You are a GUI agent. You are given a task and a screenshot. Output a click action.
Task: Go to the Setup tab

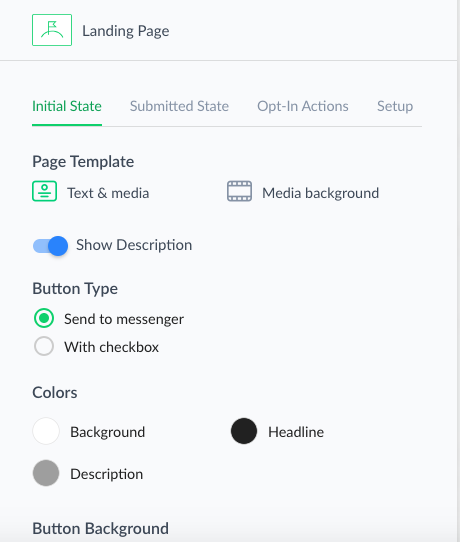[x=395, y=106]
